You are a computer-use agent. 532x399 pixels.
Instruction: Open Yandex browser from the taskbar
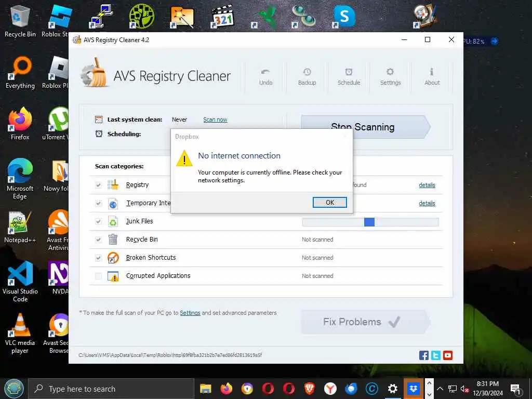(x=330, y=389)
